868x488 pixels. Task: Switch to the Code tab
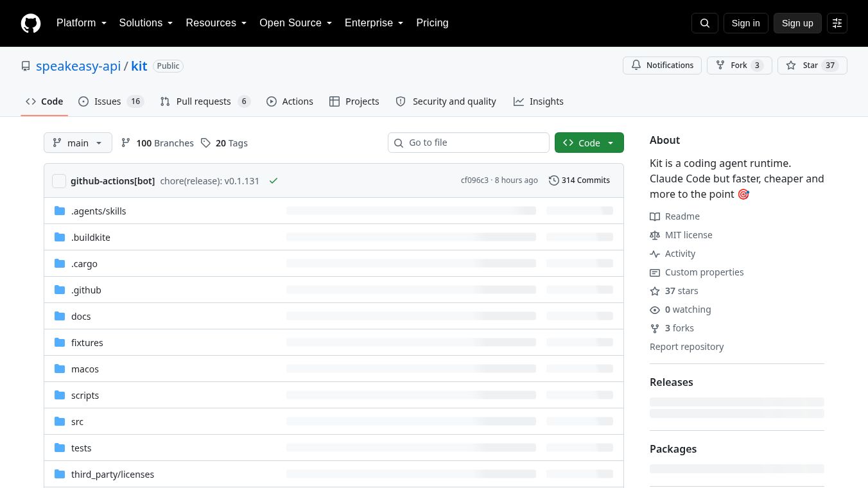pyautogui.click(x=44, y=101)
